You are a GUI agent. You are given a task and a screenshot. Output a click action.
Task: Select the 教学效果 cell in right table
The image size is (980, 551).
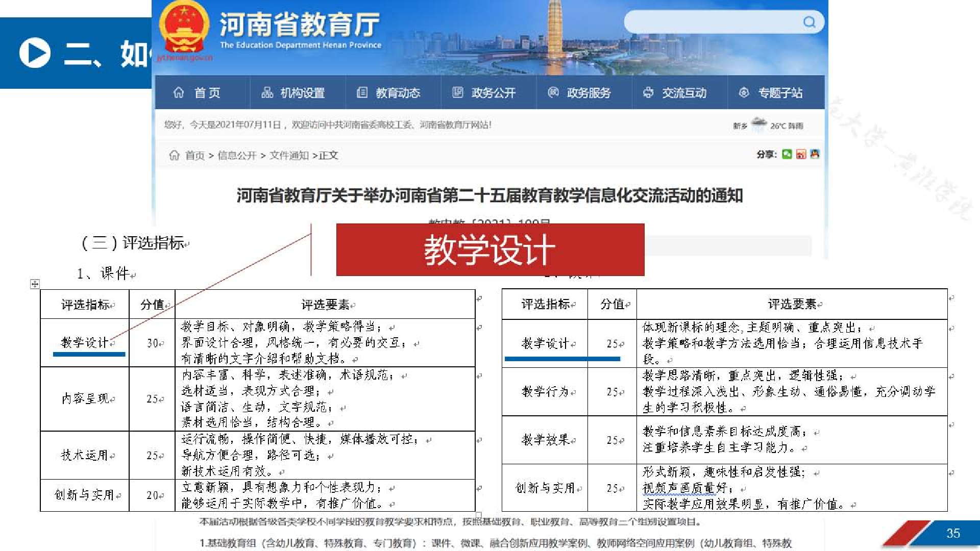(545, 439)
